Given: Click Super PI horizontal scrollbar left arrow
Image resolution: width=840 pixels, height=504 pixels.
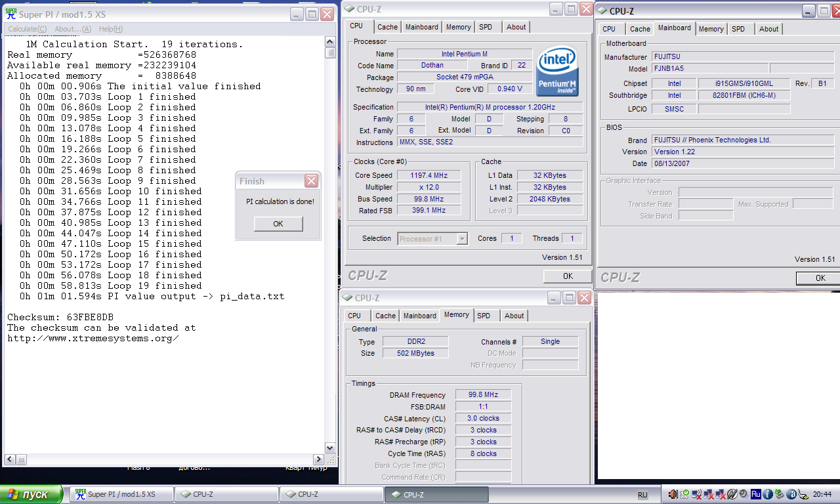Looking at the screenshot, I should pyautogui.click(x=9, y=460).
